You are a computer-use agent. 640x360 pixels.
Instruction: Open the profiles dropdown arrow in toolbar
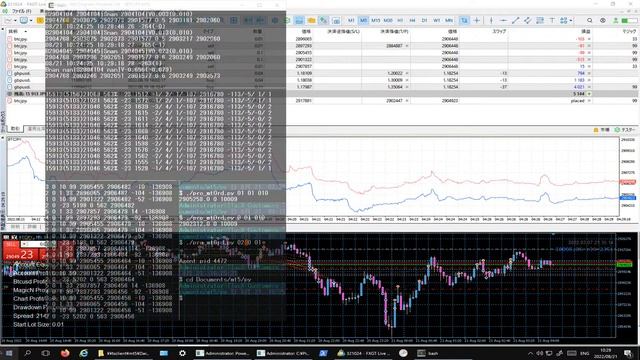coord(31,20)
